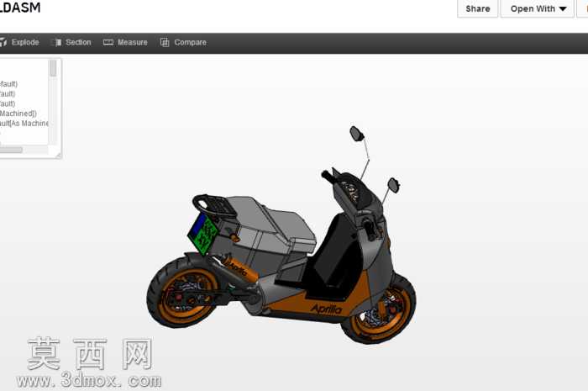Select the Explode toolbar label
Viewport: 588px width, 391px height.
(25, 42)
